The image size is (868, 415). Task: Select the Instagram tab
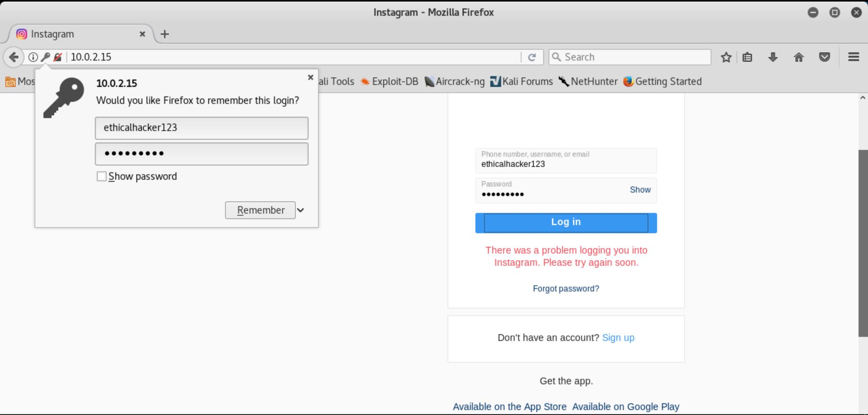point(81,34)
